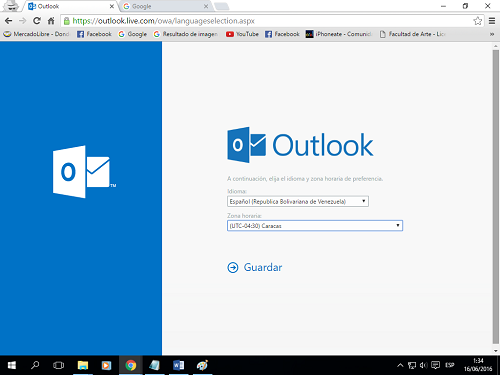Open the YouTube bookmark
The width and height of the screenshot is (500, 375).
[242, 34]
